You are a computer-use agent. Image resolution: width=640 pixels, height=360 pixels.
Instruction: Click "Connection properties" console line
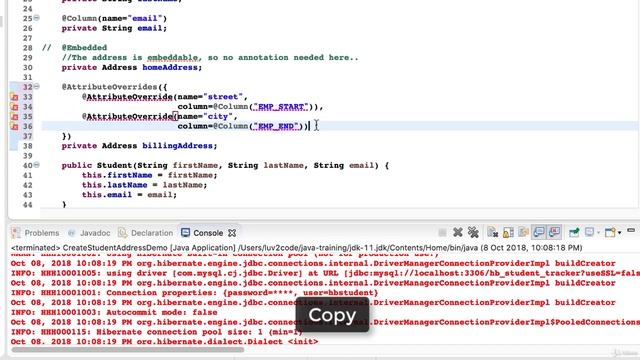pos(194,293)
